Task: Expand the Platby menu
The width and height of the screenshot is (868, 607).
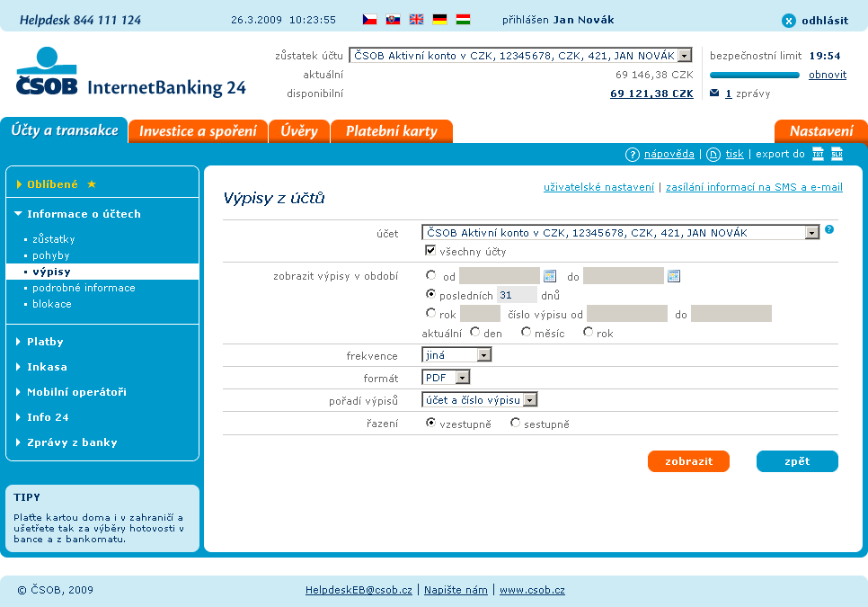Action: [40, 342]
